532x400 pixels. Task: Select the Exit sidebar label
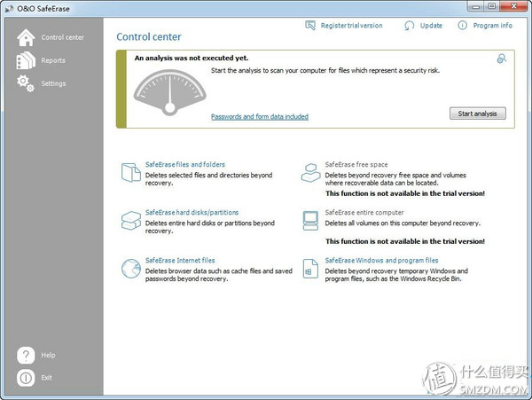point(46,378)
